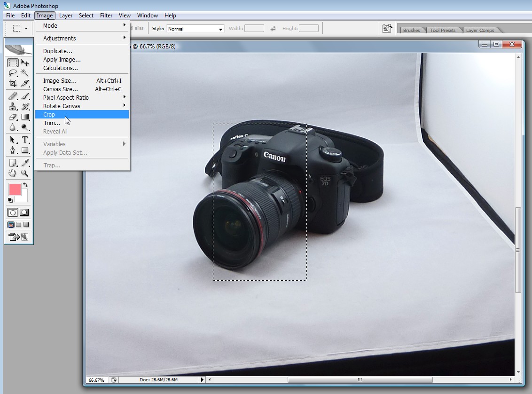Choose Image Size... menu entry
Image resolution: width=532 pixels, height=394 pixels.
[x=82, y=80]
